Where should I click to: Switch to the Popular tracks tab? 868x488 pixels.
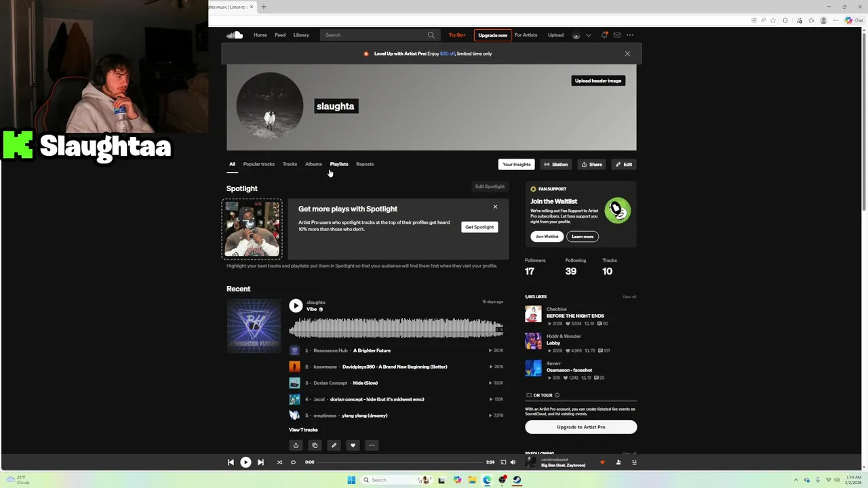click(259, 164)
